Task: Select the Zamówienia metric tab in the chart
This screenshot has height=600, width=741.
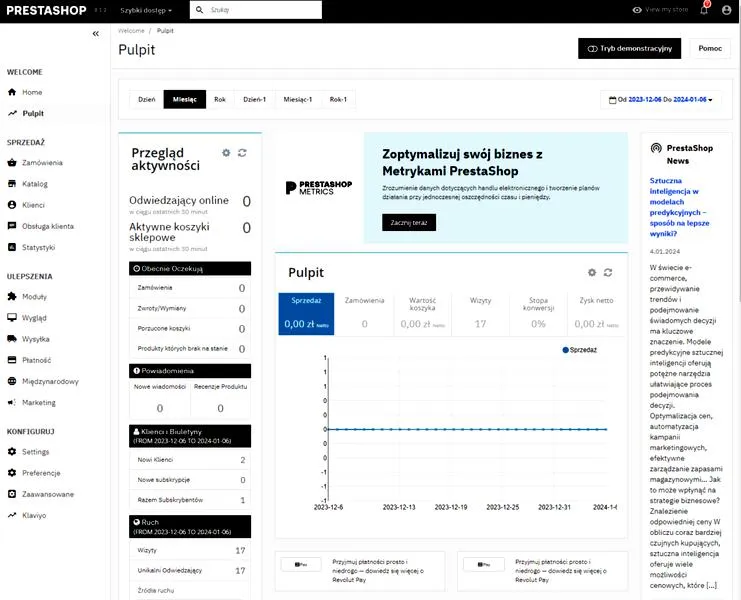Action: (x=364, y=314)
